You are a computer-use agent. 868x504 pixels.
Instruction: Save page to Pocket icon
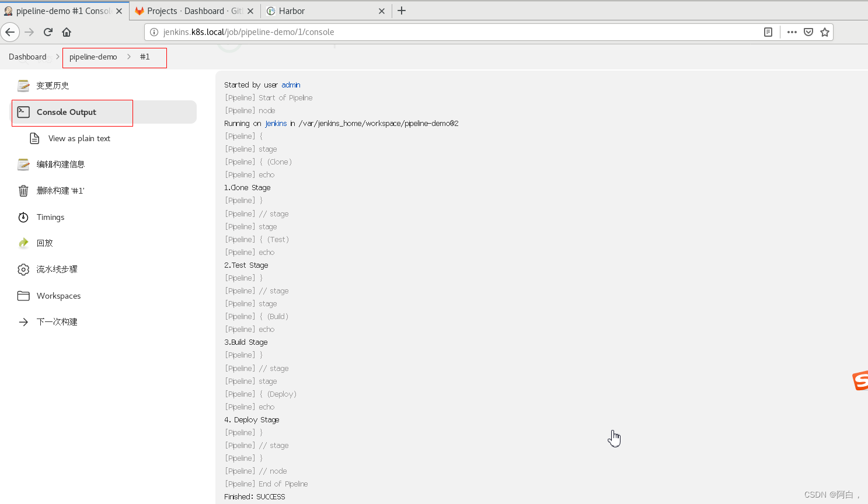[808, 32]
